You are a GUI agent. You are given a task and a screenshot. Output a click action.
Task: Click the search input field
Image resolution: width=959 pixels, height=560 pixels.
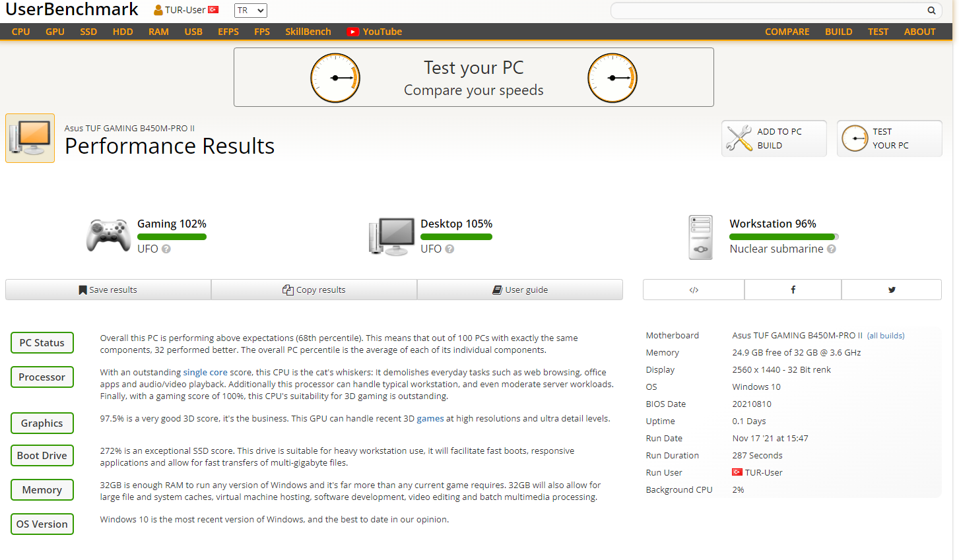pos(768,11)
